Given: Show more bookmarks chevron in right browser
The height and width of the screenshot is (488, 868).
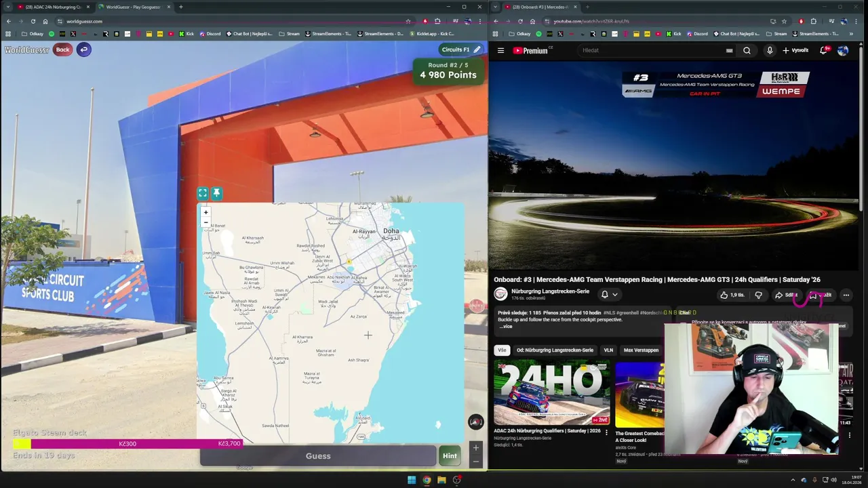Looking at the screenshot, I should 852,34.
